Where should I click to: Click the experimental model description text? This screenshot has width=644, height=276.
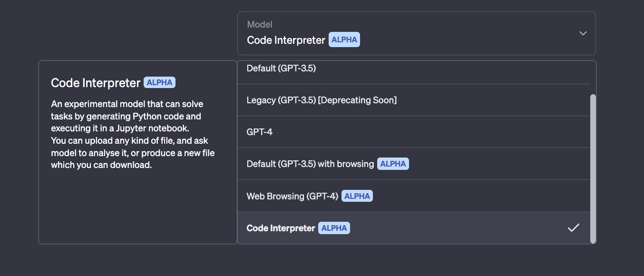pos(133,134)
